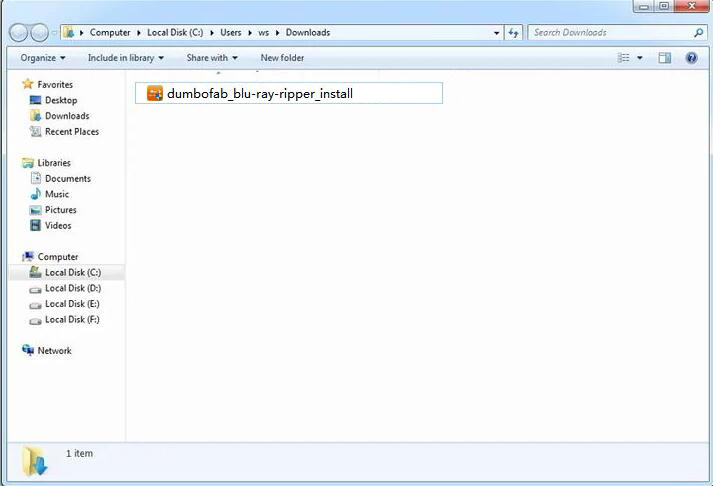This screenshot has width=713, height=486.
Task: Click the Change your view icon
Action: point(624,58)
